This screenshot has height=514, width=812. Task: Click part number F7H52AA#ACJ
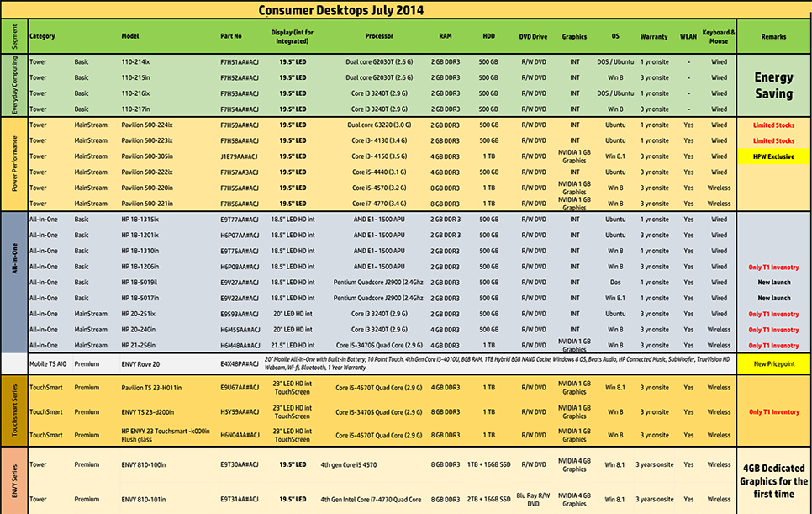coord(240,77)
